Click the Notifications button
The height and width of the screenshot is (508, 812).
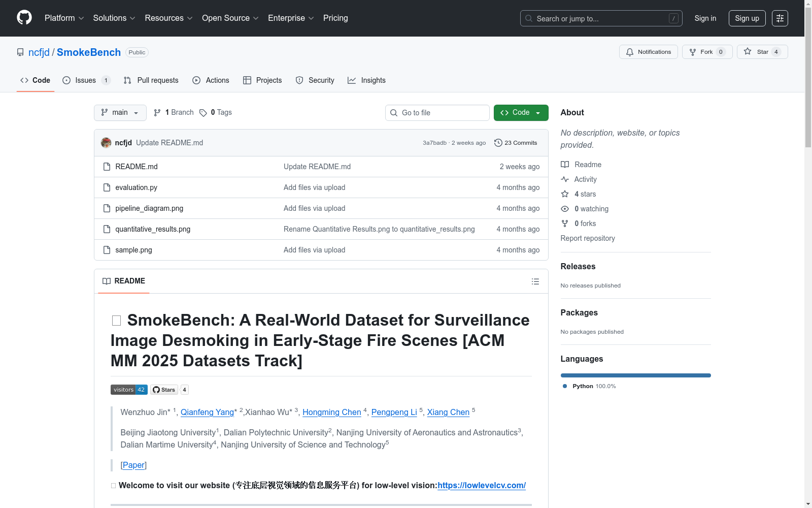(x=649, y=52)
